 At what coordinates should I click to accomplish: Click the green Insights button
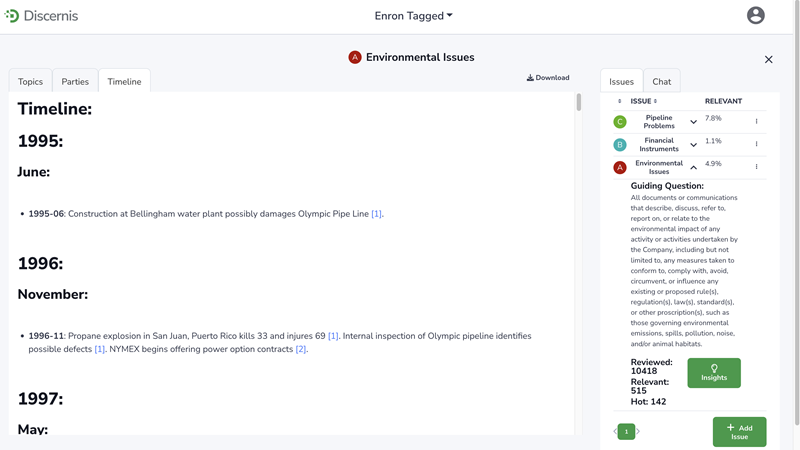click(x=714, y=373)
